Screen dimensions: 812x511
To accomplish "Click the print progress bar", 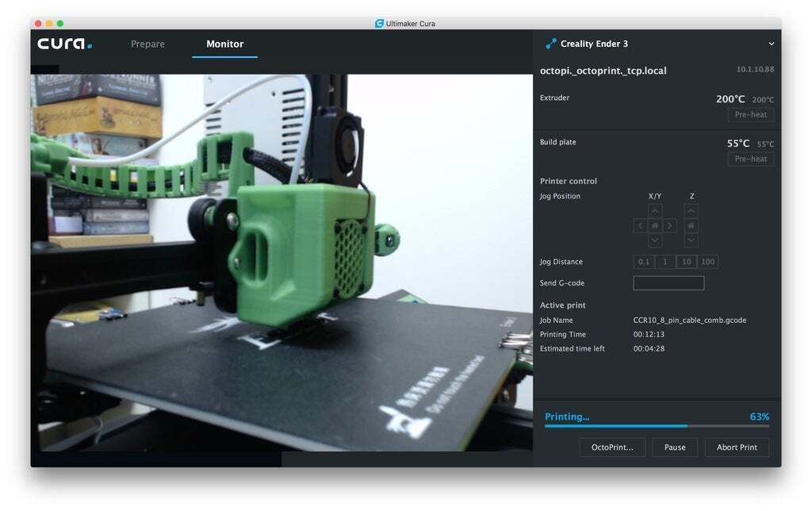I will (x=657, y=426).
